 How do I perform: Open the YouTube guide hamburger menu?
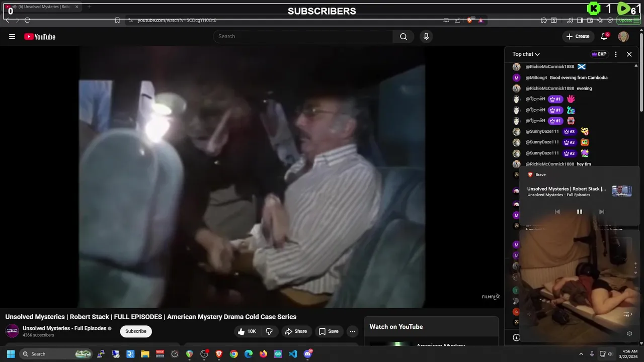tap(12, 37)
